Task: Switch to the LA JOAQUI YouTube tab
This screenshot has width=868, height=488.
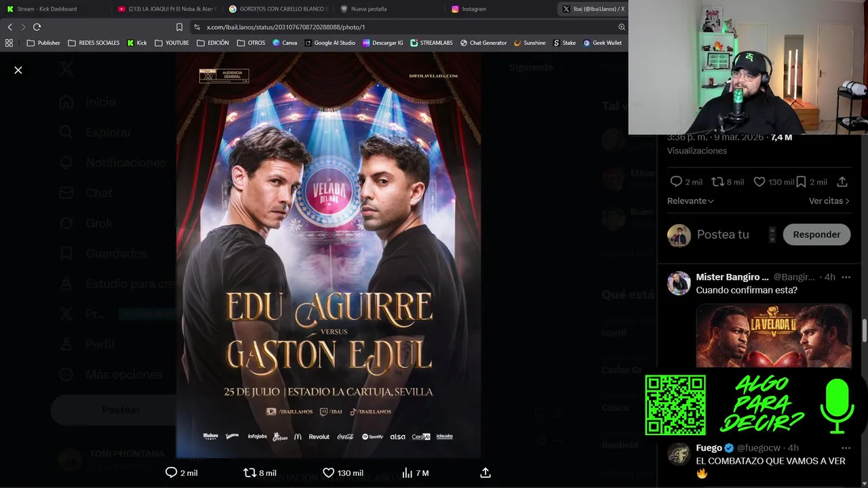Action: tap(166, 9)
